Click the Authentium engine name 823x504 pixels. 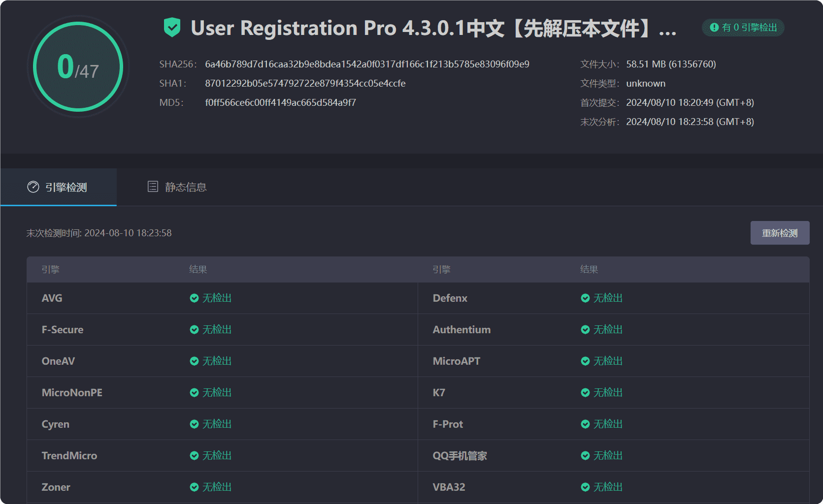[461, 330]
